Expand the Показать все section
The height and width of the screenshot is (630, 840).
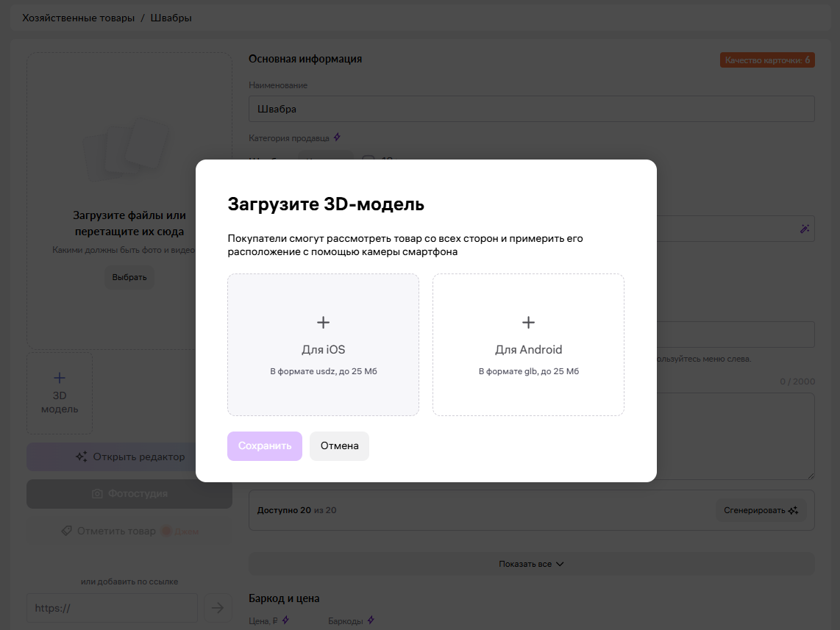531,564
